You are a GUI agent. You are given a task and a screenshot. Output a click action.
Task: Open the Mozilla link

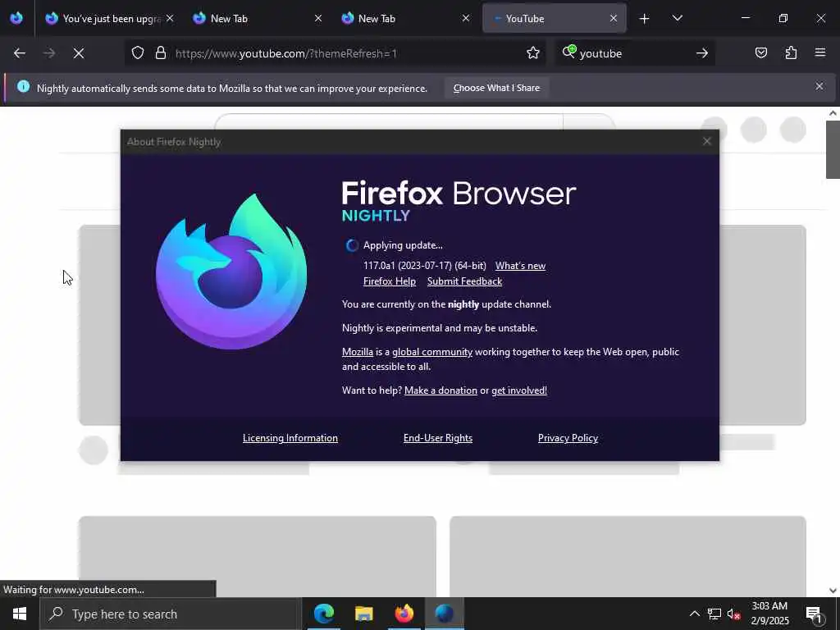point(358,352)
